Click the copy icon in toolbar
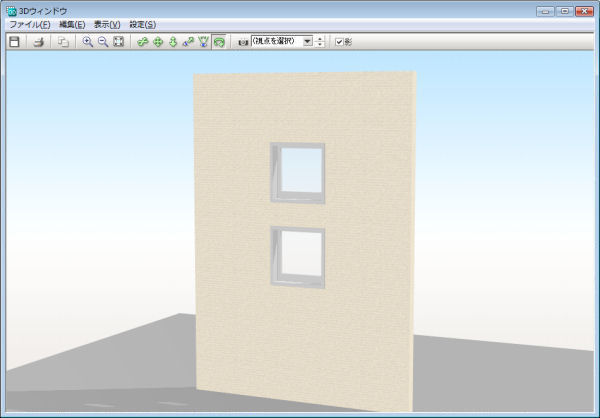The image size is (600, 418). 63,42
